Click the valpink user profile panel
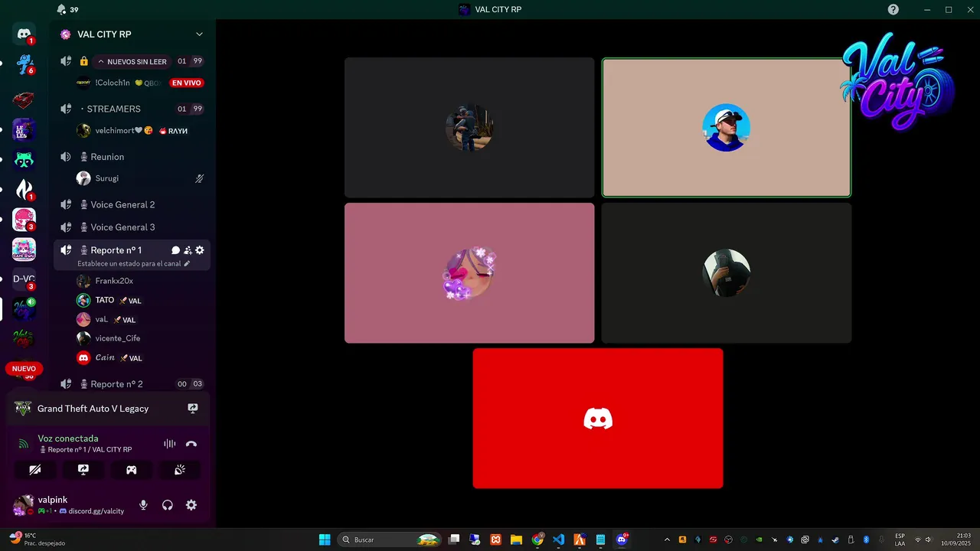This screenshot has height=551, width=980. point(69,505)
